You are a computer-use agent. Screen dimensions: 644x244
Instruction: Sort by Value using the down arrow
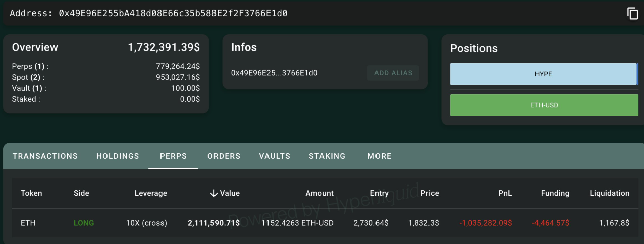(213, 193)
